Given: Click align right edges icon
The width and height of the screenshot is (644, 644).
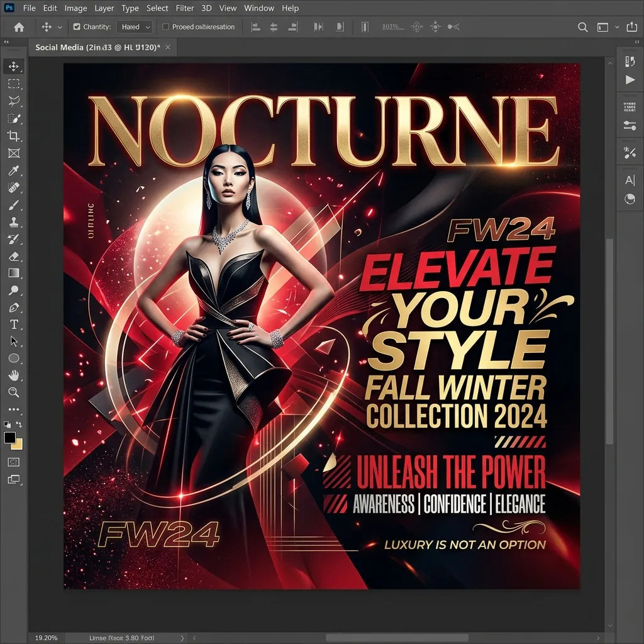Looking at the screenshot, I should pos(293,27).
